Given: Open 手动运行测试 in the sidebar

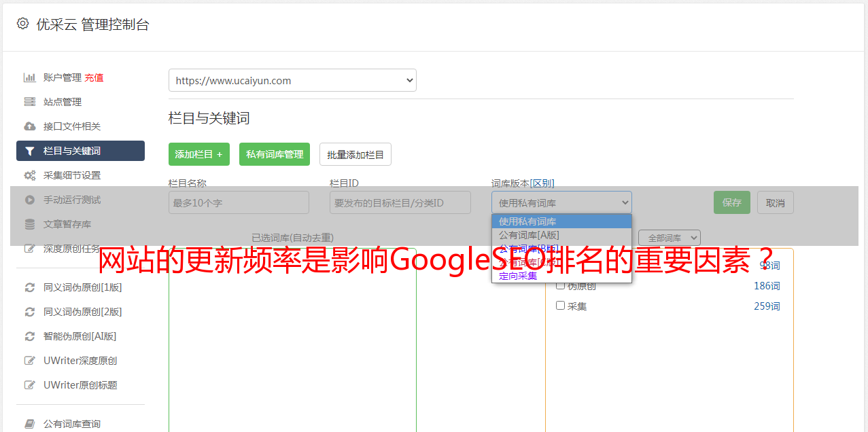Looking at the screenshot, I should [72, 200].
